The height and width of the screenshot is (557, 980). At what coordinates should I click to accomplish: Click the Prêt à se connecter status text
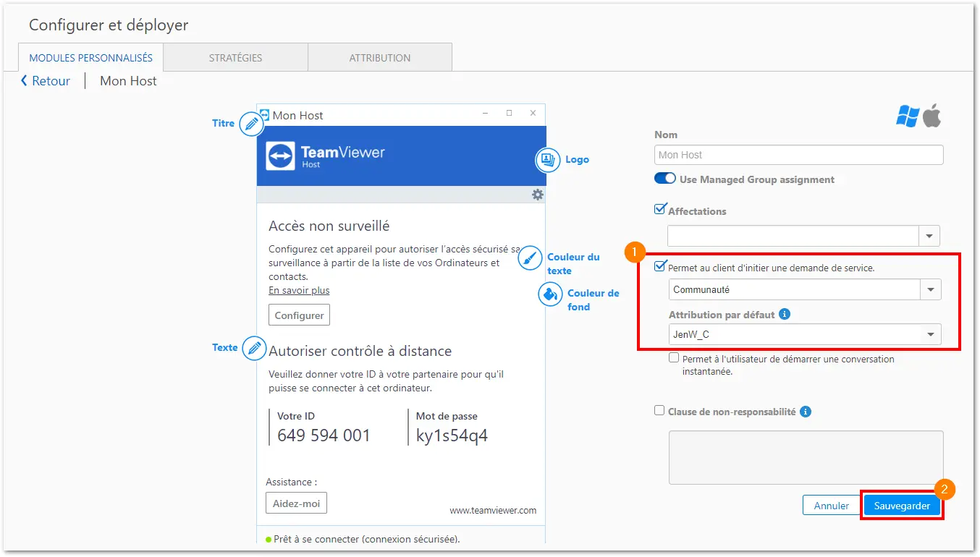coord(367,539)
